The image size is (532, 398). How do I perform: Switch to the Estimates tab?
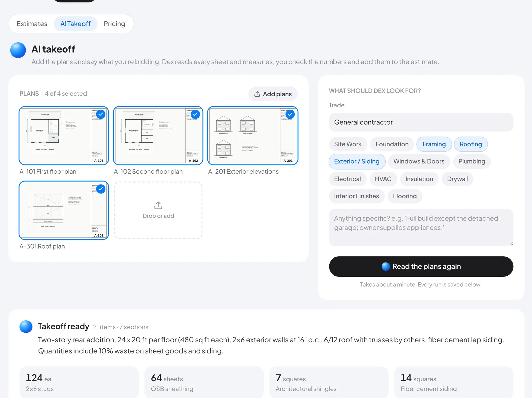coord(32,24)
